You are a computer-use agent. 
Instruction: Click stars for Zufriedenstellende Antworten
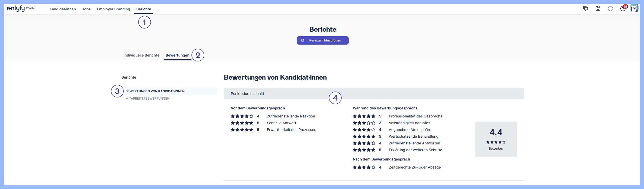[x=364, y=143]
